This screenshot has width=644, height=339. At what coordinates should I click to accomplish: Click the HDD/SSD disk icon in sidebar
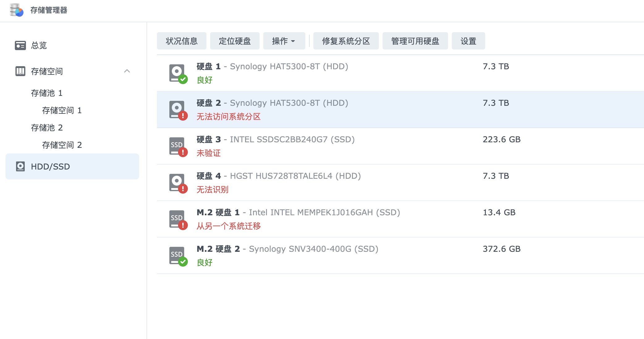coord(20,166)
